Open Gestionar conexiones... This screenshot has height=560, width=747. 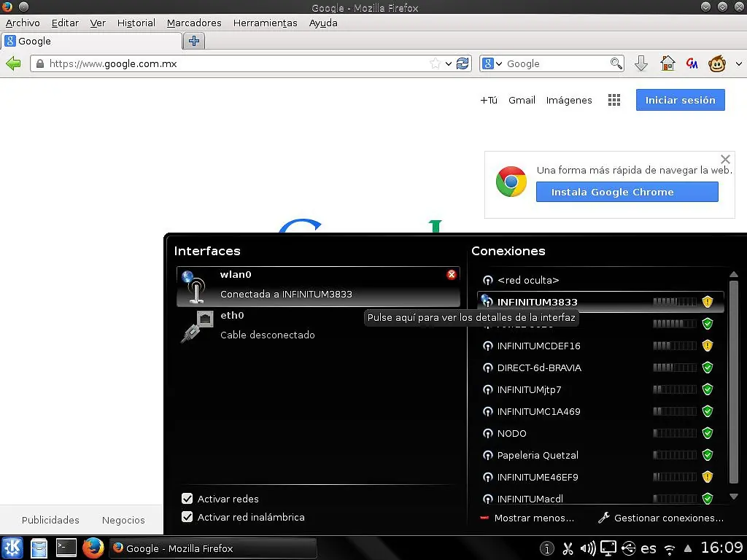[661, 518]
